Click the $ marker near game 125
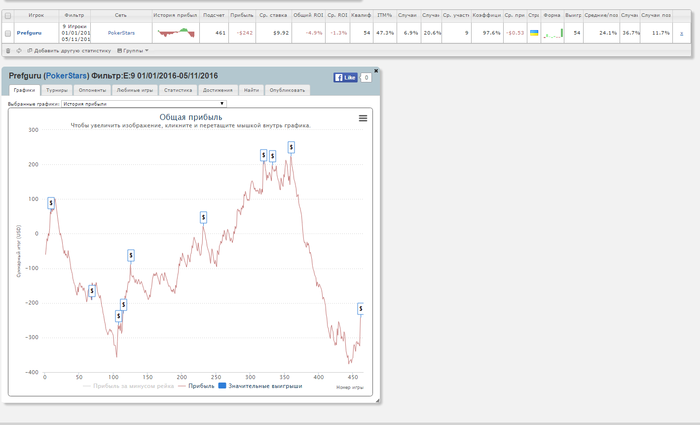 click(x=130, y=255)
